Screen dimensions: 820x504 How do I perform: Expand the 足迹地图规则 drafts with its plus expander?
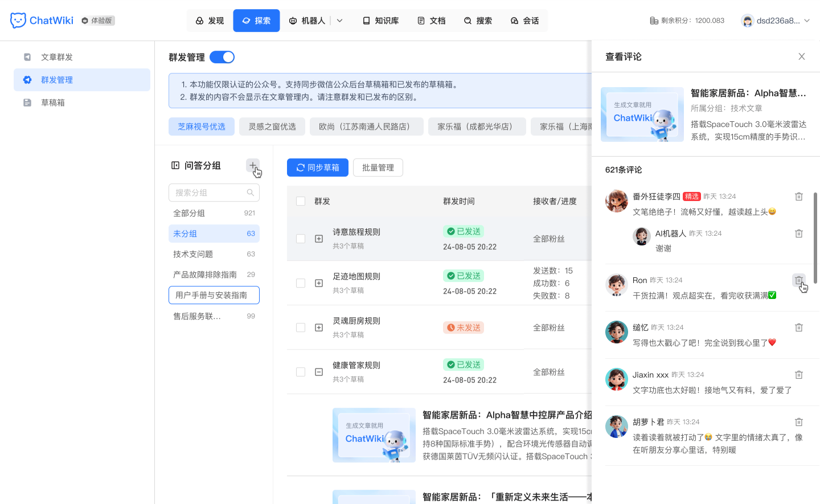click(319, 283)
